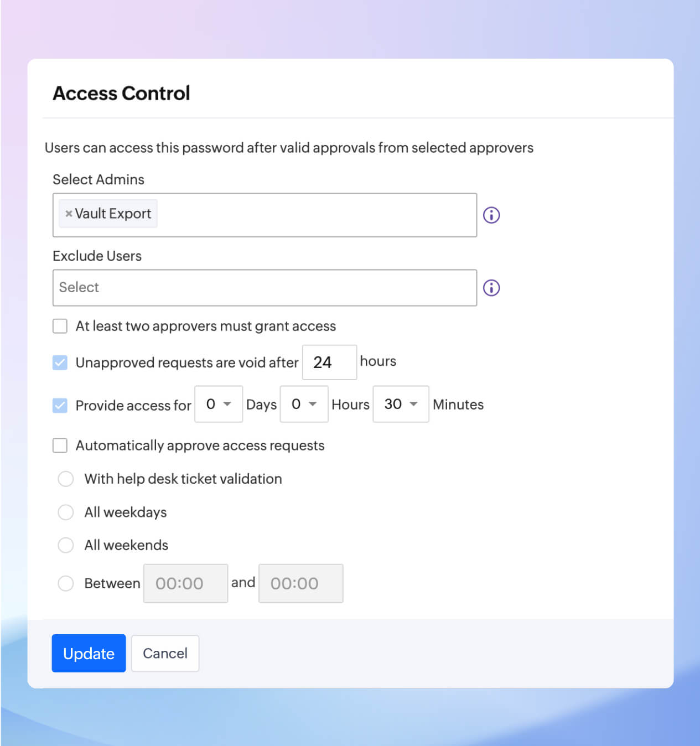Enable 'Automatically approve access requests'
Image resolution: width=700 pixels, height=746 pixels.
(60, 445)
